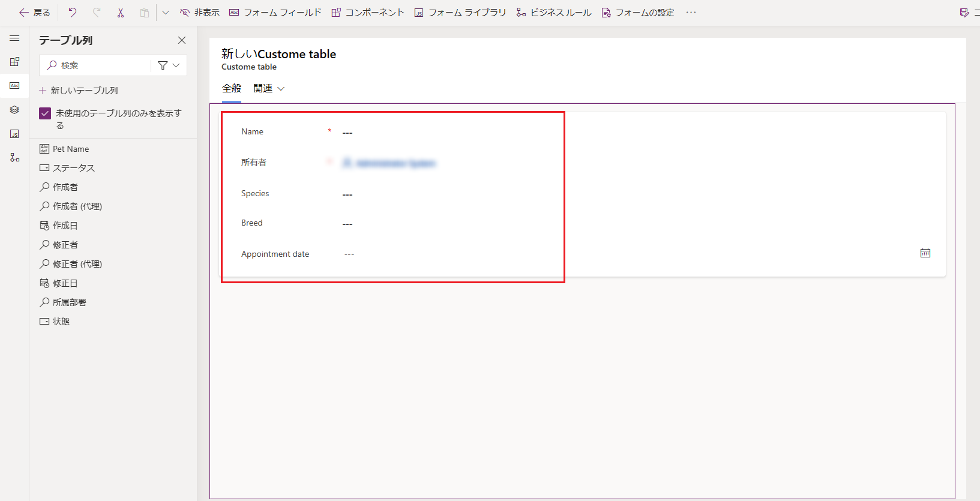
Task: Save the form using the save icon
Action: [964, 13]
